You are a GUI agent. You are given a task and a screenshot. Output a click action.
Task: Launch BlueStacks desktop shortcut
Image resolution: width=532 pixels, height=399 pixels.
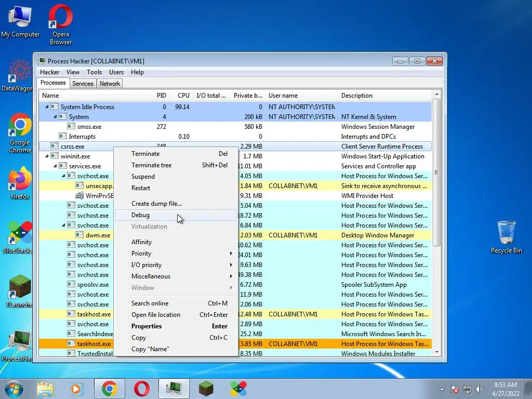tap(18, 237)
